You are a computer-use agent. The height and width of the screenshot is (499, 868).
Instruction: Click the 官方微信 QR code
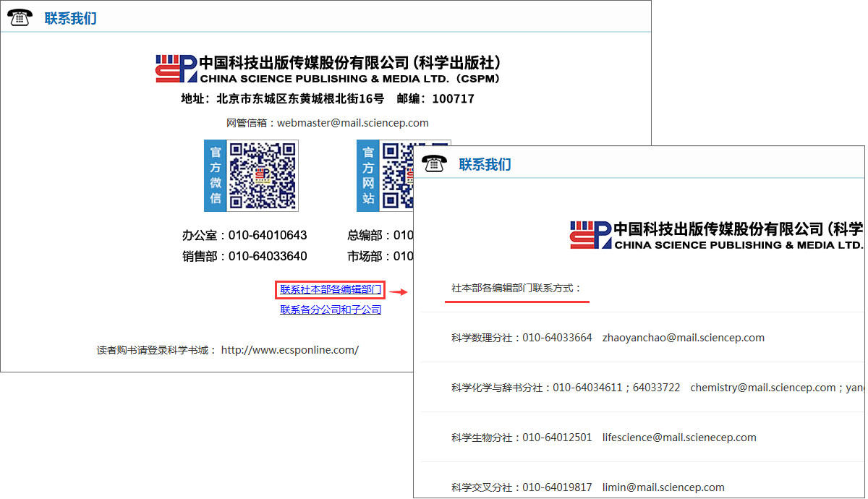click(x=263, y=176)
